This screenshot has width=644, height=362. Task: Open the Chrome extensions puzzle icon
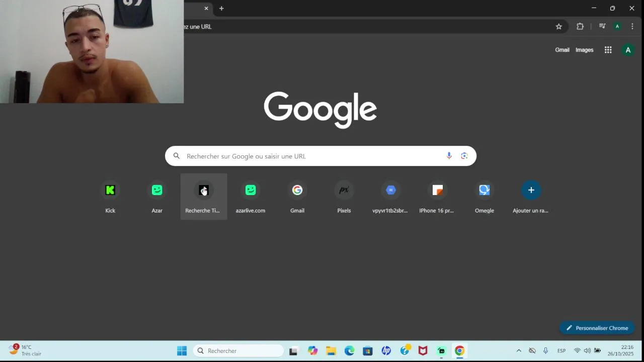point(580,27)
